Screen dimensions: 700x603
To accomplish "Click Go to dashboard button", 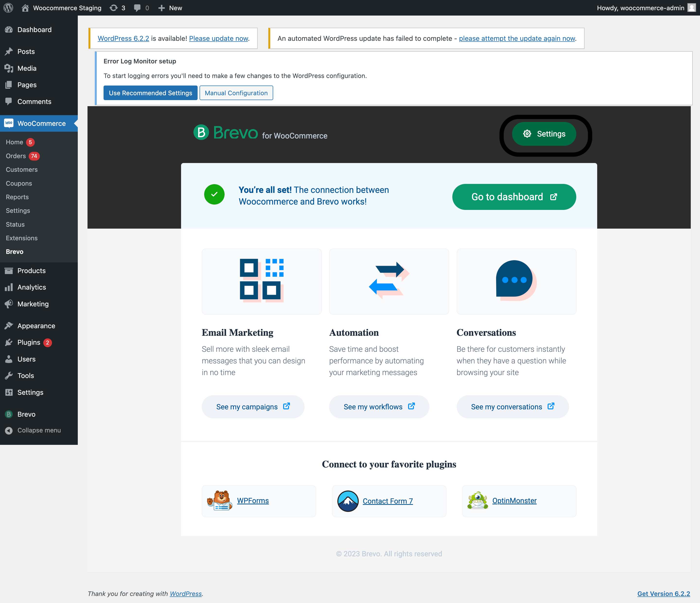I will 514,197.
